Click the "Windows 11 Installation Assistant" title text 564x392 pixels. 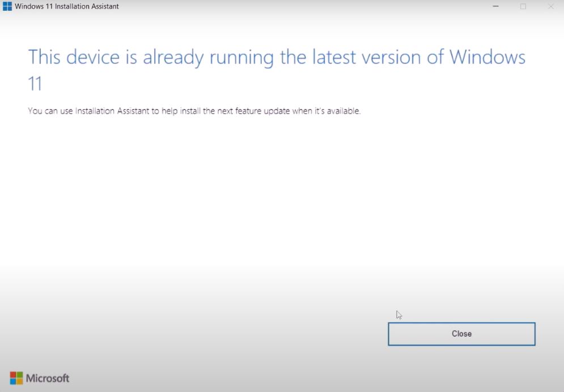point(67,7)
